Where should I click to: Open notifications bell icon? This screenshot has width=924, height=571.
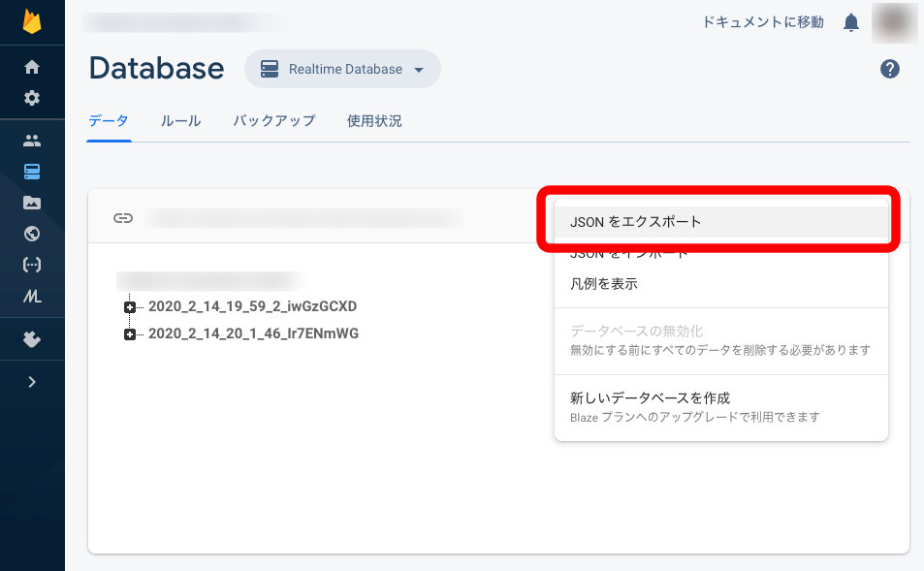[851, 22]
